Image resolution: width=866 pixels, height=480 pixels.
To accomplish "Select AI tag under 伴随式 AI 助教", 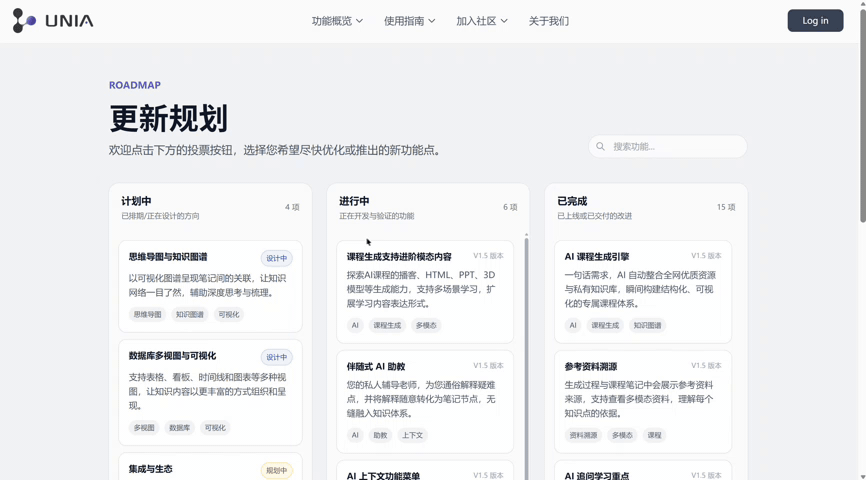I will 355,435.
